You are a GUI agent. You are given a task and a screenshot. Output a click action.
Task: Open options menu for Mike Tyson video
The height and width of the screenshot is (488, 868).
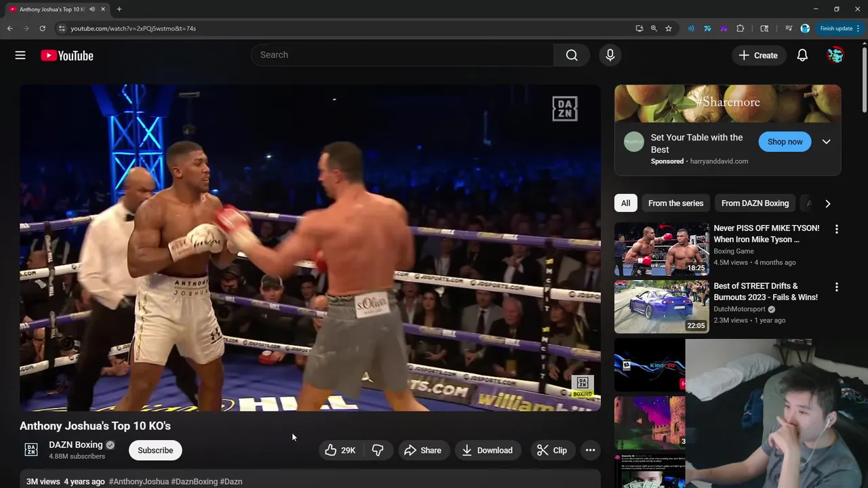[x=836, y=229]
